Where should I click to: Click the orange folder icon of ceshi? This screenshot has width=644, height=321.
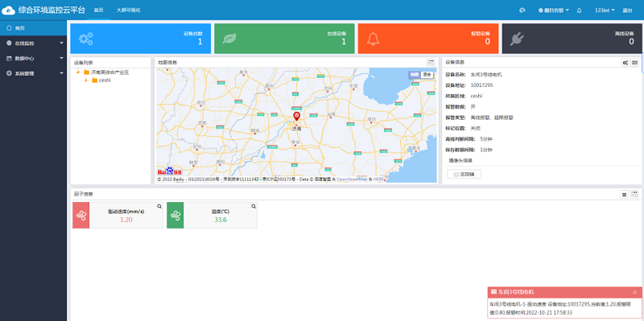[94, 80]
